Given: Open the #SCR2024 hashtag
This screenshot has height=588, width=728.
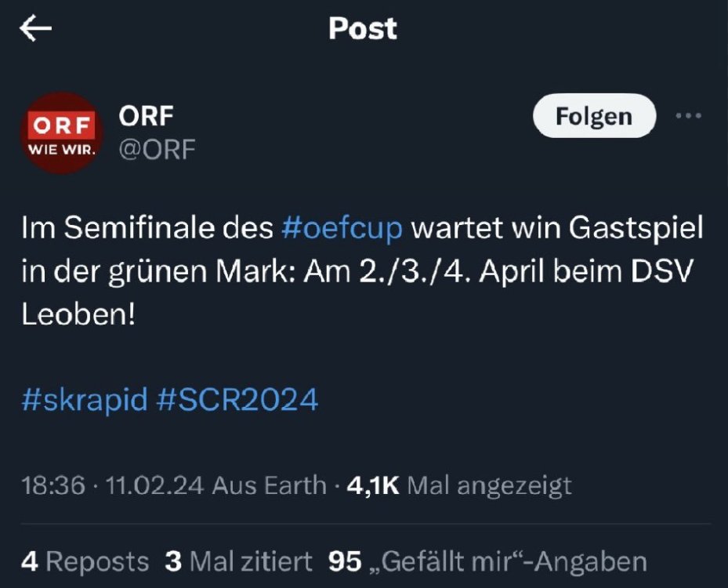Looking at the screenshot, I should [x=237, y=399].
